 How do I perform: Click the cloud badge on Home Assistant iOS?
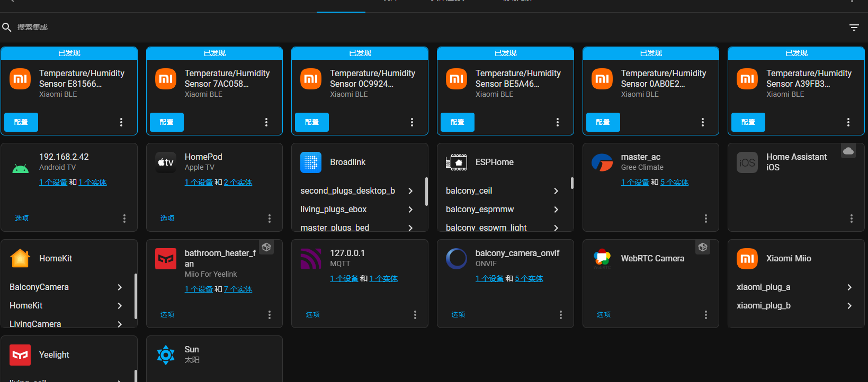(848, 151)
